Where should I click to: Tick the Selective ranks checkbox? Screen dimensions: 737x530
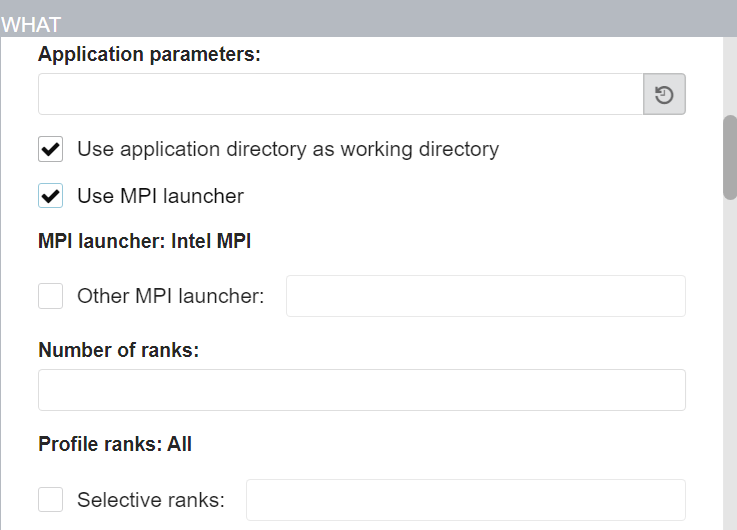pos(51,500)
